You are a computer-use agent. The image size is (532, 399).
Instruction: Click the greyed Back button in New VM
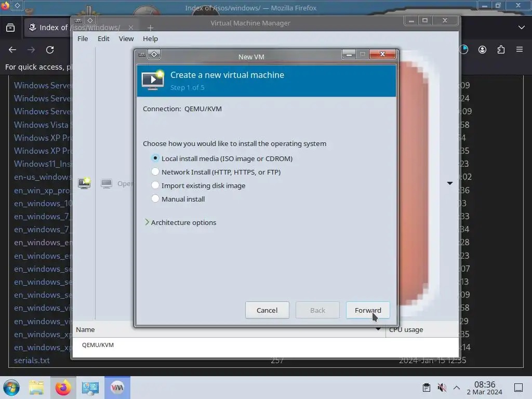[317, 310]
